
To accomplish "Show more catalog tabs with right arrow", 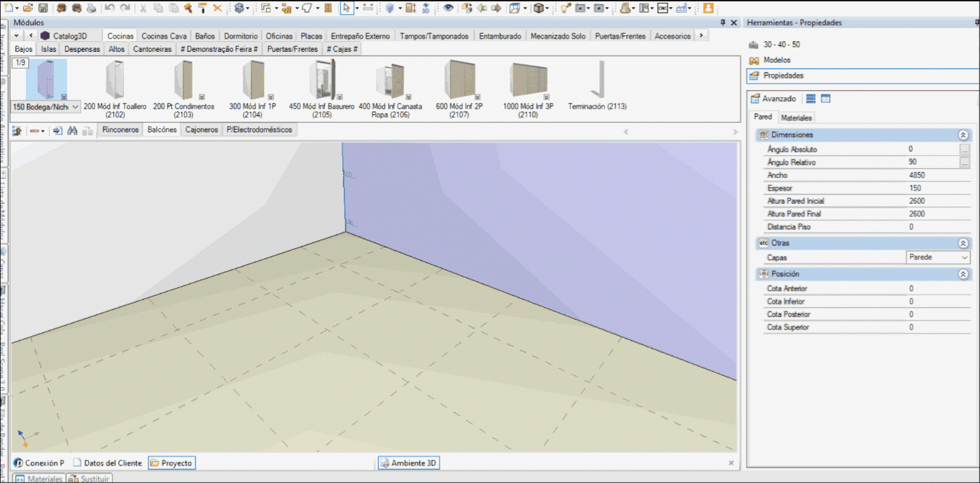I will pos(701,36).
